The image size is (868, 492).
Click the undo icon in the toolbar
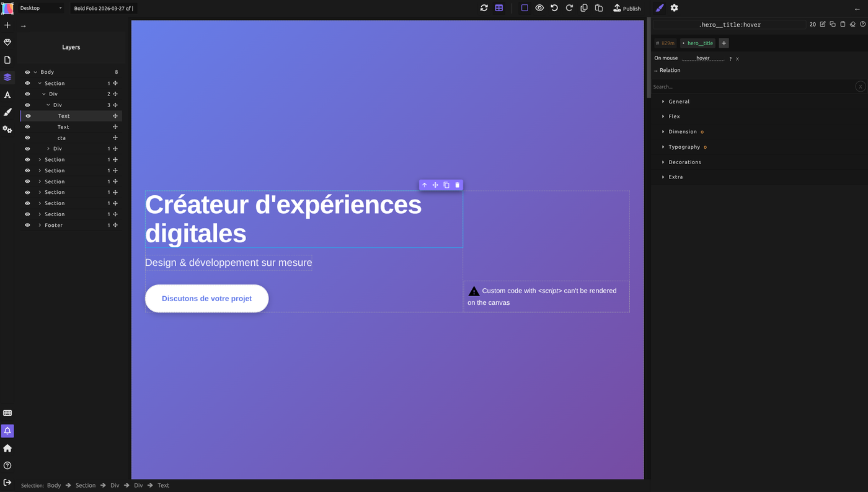[x=554, y=8]
